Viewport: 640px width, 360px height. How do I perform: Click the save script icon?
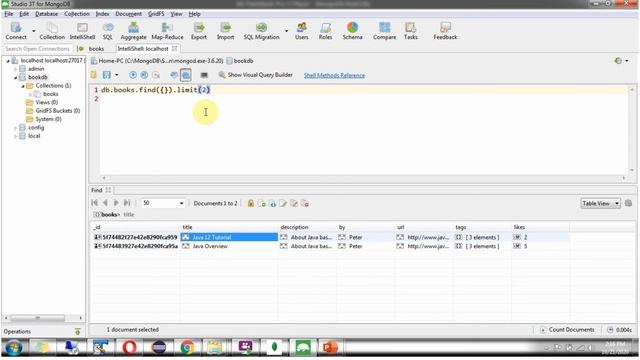[x=107, y=75]
